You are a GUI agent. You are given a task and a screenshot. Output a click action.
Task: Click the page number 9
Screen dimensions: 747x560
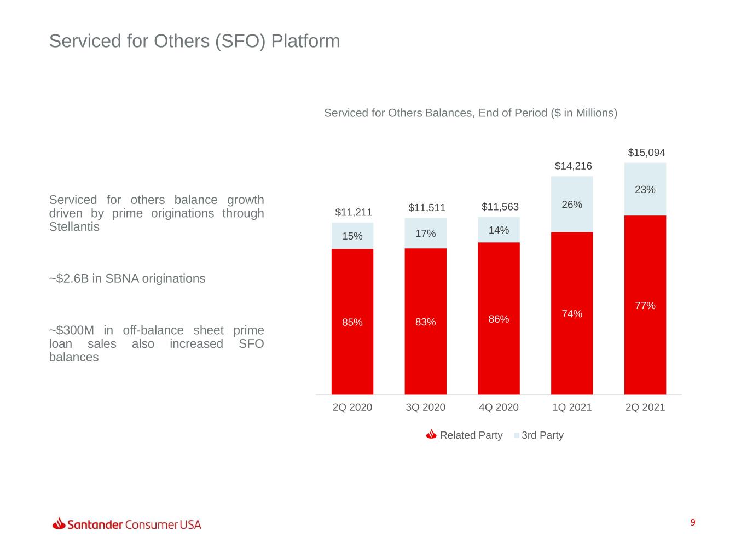(x=692, y=523)
